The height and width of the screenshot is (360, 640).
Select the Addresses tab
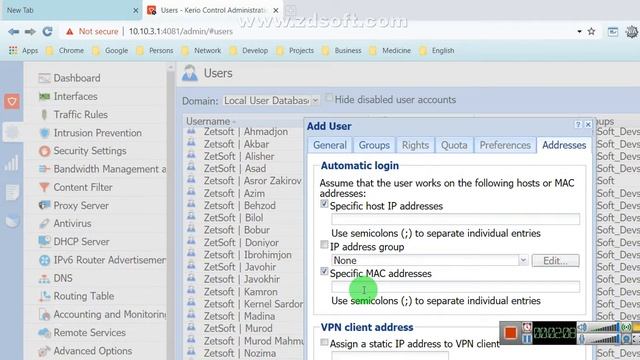click(x=564, y=145)
